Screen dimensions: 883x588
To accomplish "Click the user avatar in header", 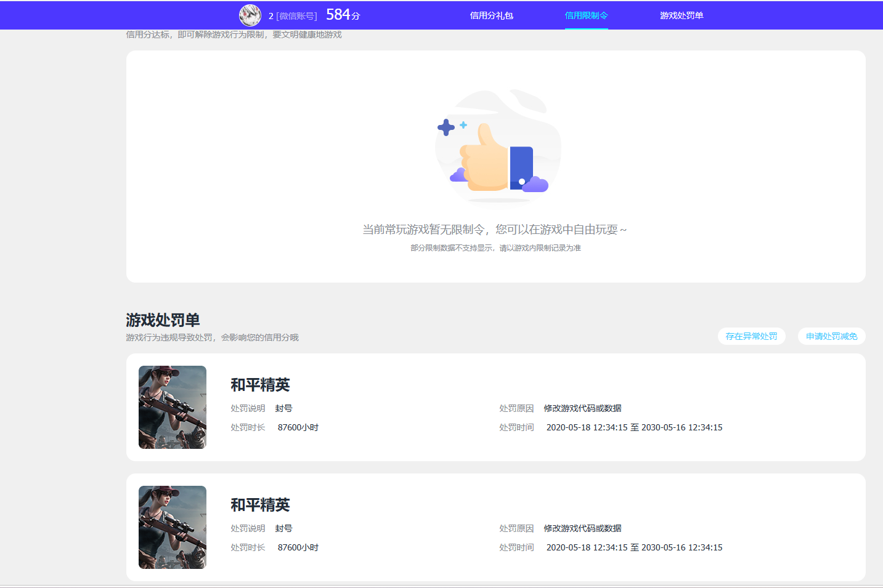I will pyautogui.click(x=250, y=15).
